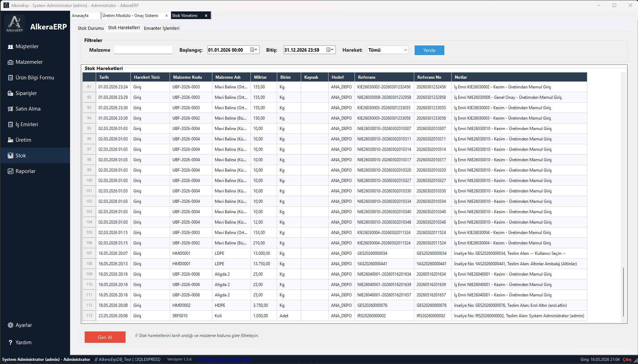The image size is (638, 364).
Task: Open Müşteriler from the sidebar
Action: (35, 46)
